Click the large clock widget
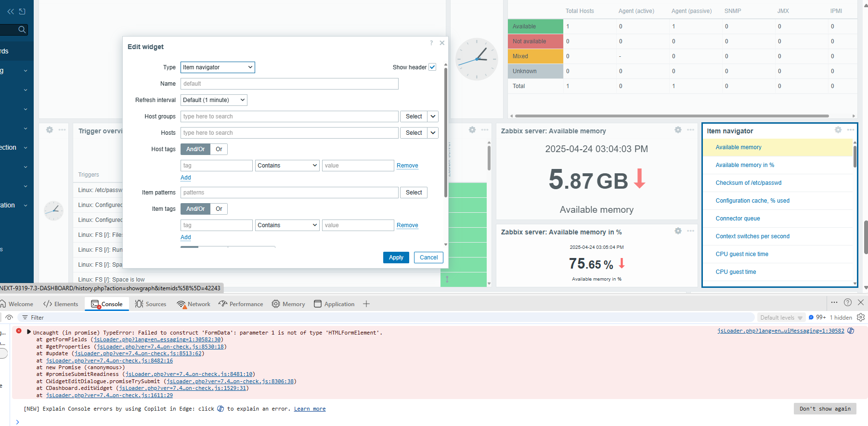 (x=477, y=59)
